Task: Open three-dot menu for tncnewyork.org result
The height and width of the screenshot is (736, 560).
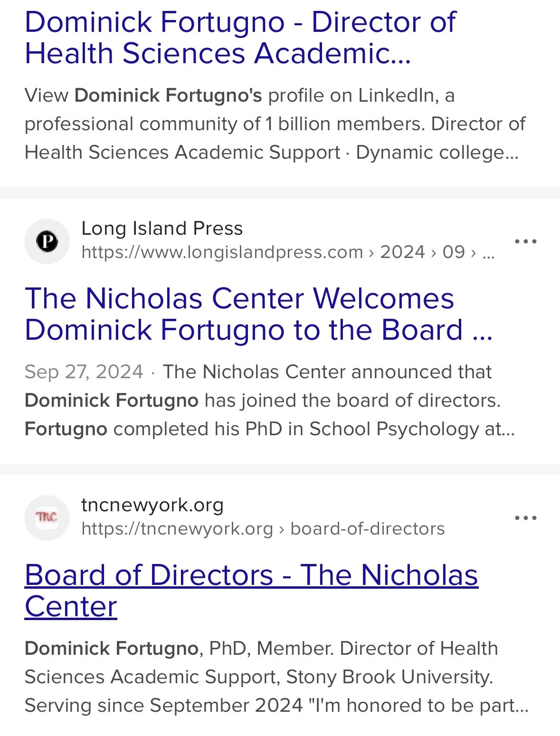Action: click(526, 518)
